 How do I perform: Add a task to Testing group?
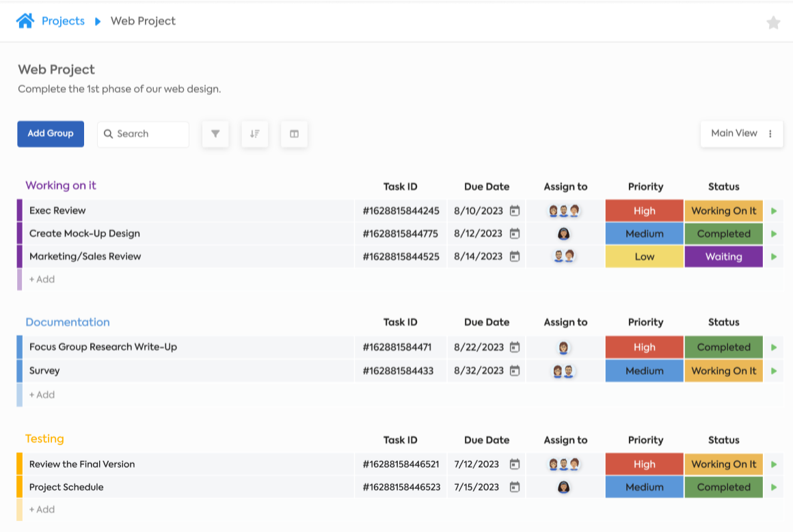pyautogui.click(x=42, y=509)
